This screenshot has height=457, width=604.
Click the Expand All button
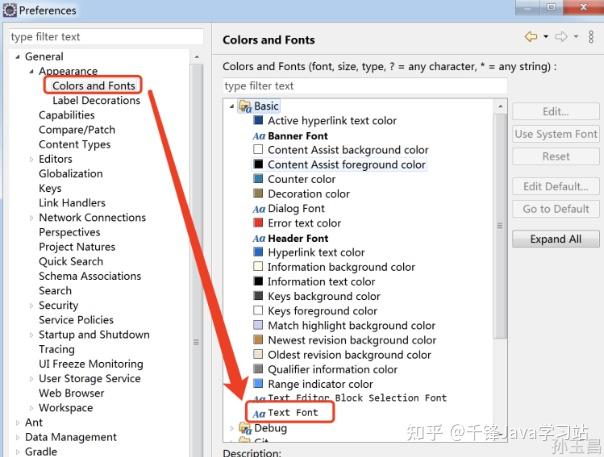[555, 240]
